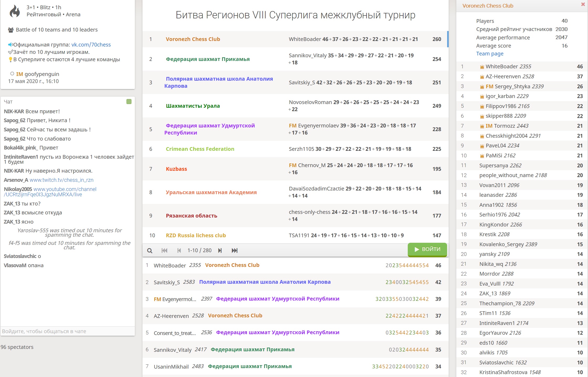This screenshot has width=588, height=377.
Task: Click the crown icon beside PaMiSi
Action: (x=482, y=156)
